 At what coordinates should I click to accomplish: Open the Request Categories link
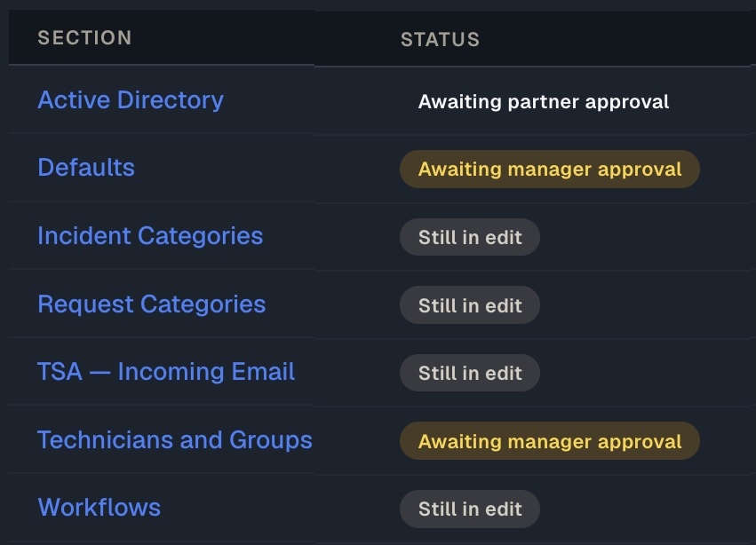click(x=152, y=304)
